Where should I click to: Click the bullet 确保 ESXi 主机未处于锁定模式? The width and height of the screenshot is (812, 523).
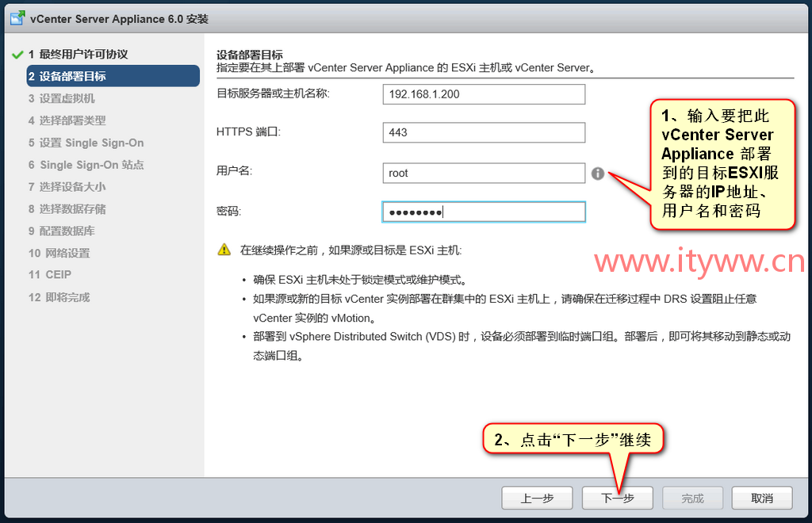(x=361, y=280)
